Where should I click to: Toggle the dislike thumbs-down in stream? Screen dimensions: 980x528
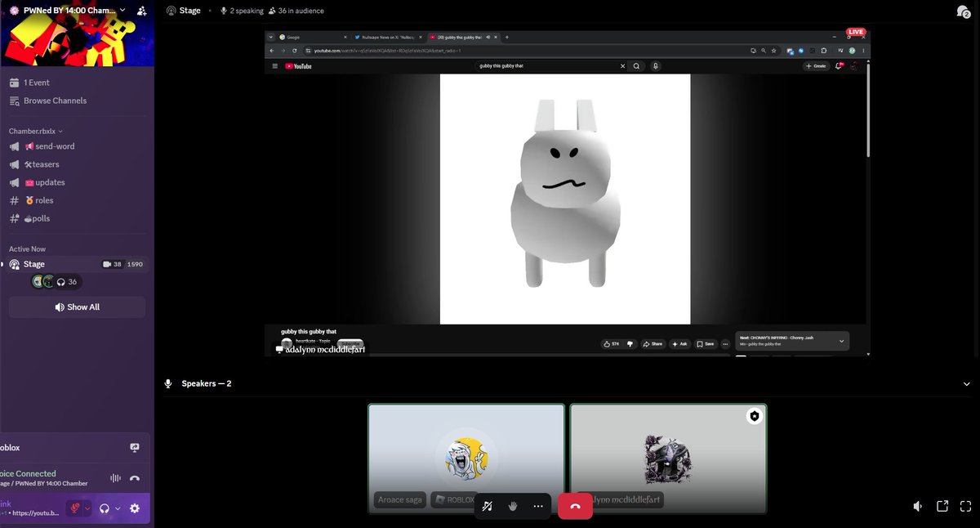(x=630, y=344)
